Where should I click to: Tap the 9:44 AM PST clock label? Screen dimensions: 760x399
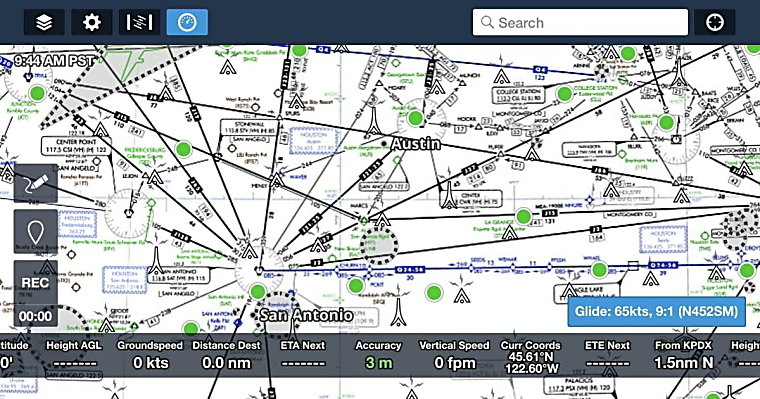tap(54, 61)
